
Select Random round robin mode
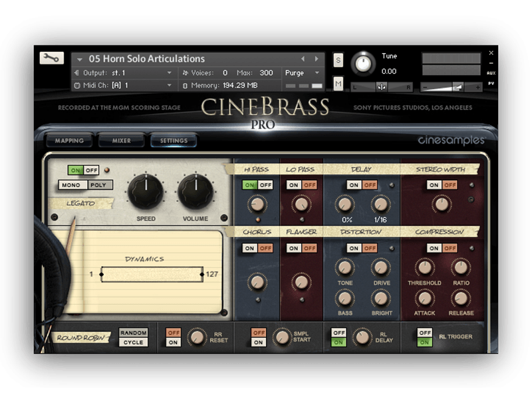coord(133,332)
